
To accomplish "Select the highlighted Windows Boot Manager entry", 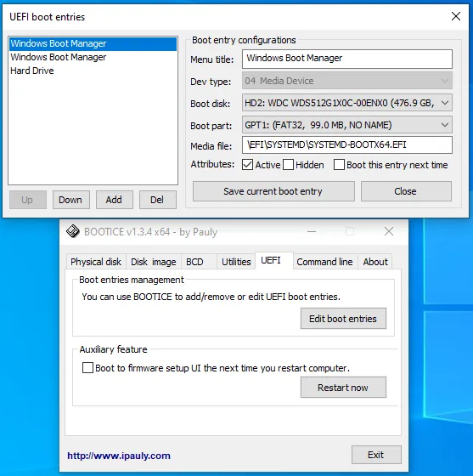I will coord(93,43).
